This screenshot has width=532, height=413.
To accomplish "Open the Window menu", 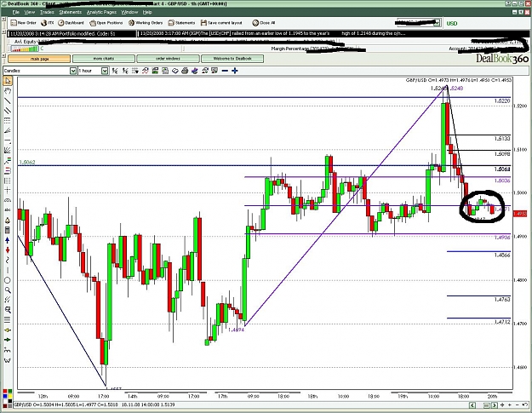I will 129,12.
